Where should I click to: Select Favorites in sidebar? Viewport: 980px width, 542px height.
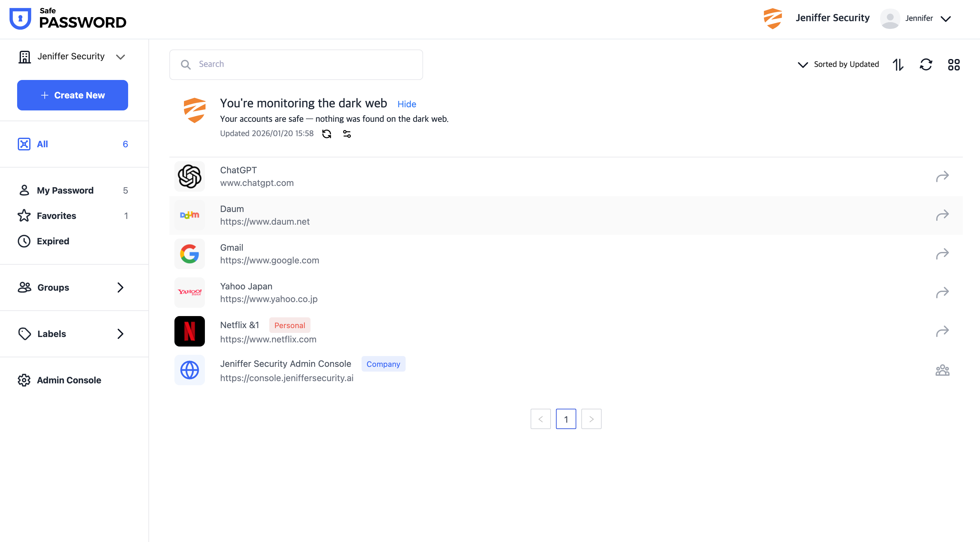pyautogui.click(x=56, y=216)
